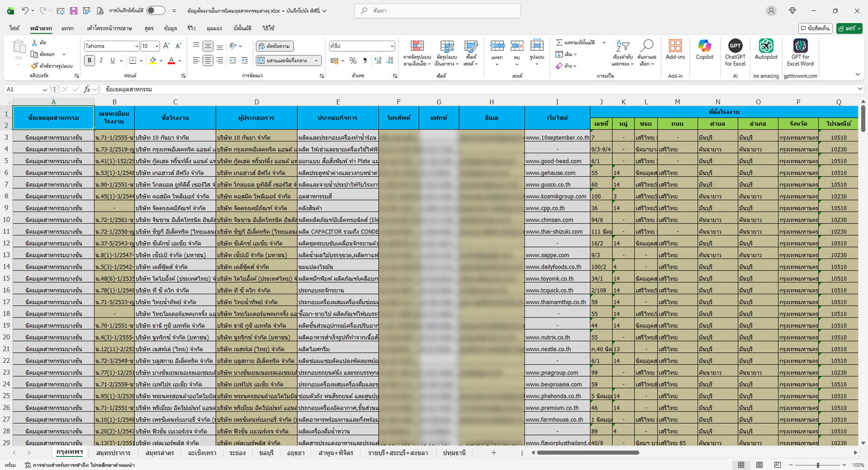
Task: Toggle Wrap Text button
Action: (275, 46)
